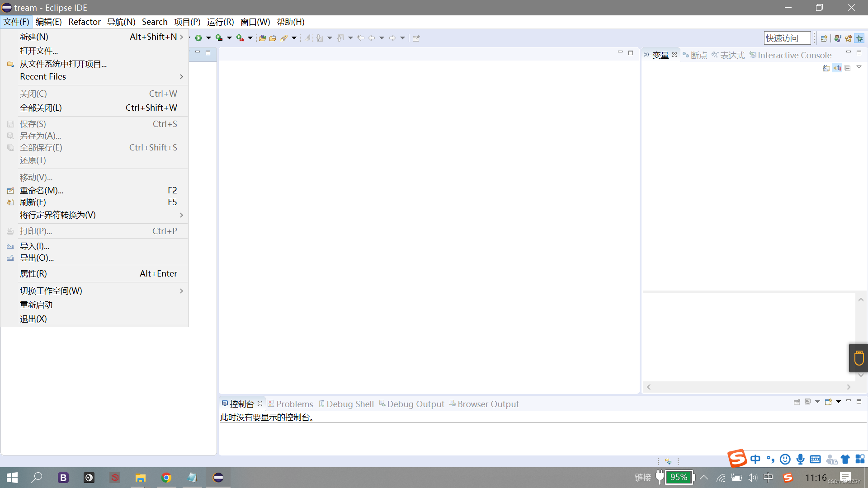868x488 pixels.
Task: Select 全部关闭(L) menu entry
Action: [x=95, y=108]
